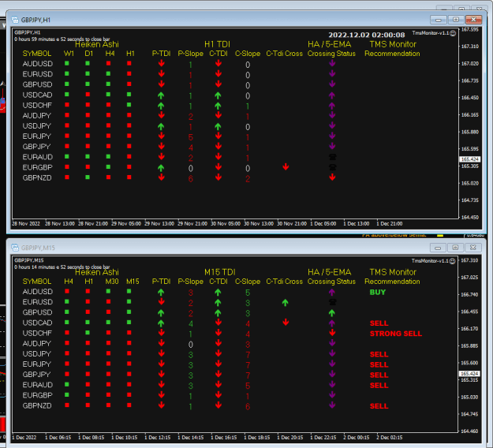Viewport: 493px width, 448px height.
Task: Click green P-TDI arrow for EURGBP, H1 window
Action: point(161,168)
